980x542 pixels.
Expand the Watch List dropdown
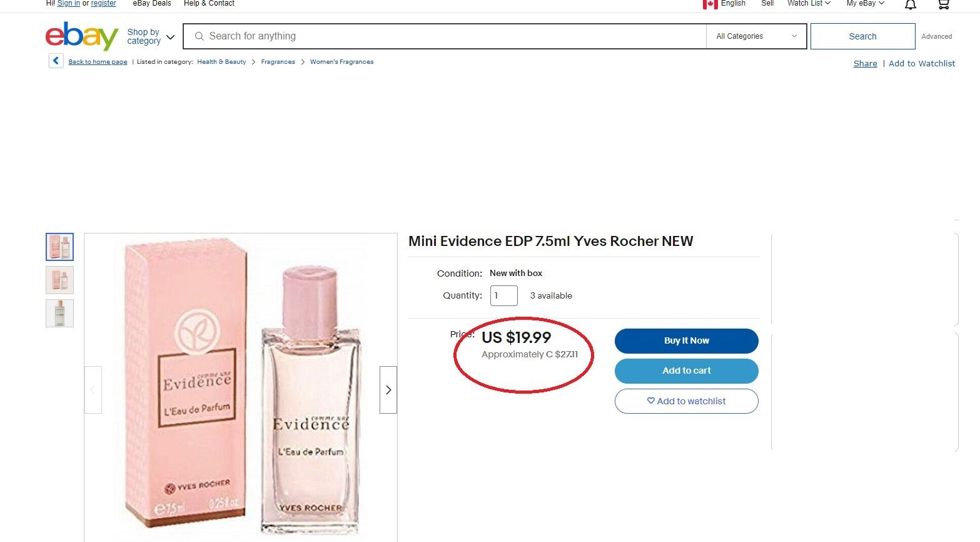point(808,4)
